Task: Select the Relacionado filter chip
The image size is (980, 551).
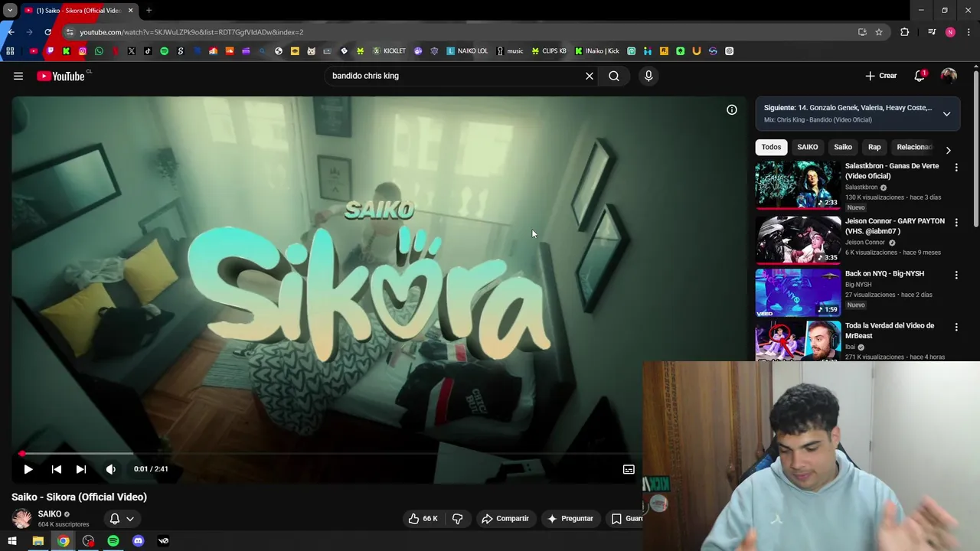Action: tap(914, 147)
